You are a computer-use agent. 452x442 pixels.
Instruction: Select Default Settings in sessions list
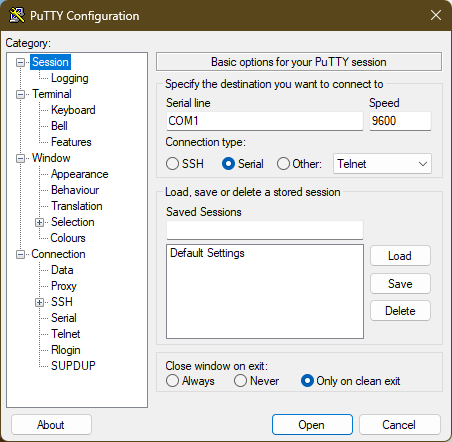(x=207, y=253)
